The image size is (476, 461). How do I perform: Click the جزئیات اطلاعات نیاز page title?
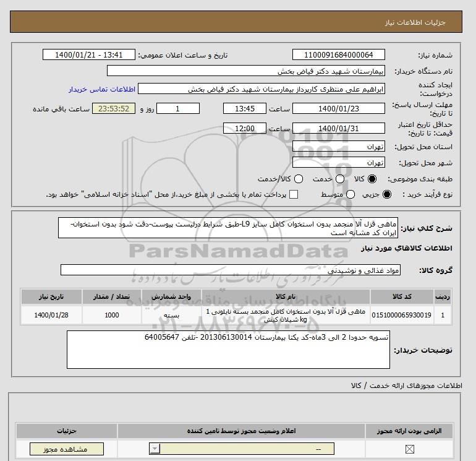click(x=415, y=23)
